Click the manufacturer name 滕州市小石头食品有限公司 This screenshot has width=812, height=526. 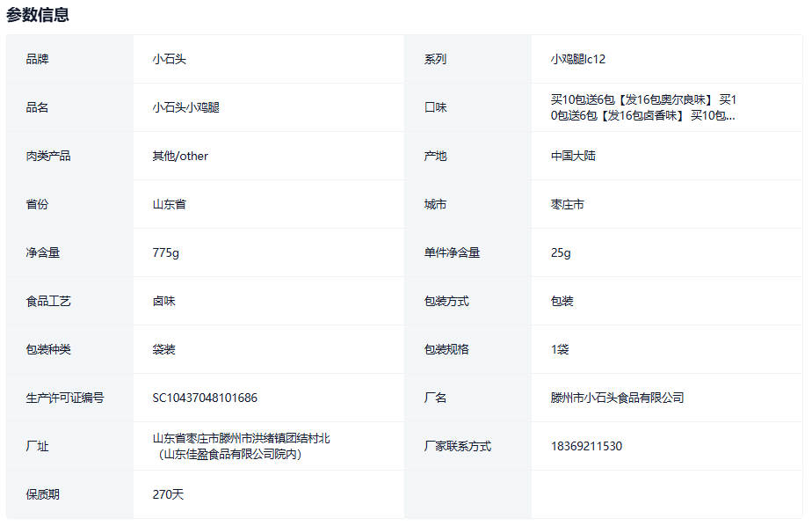(617, 398)
